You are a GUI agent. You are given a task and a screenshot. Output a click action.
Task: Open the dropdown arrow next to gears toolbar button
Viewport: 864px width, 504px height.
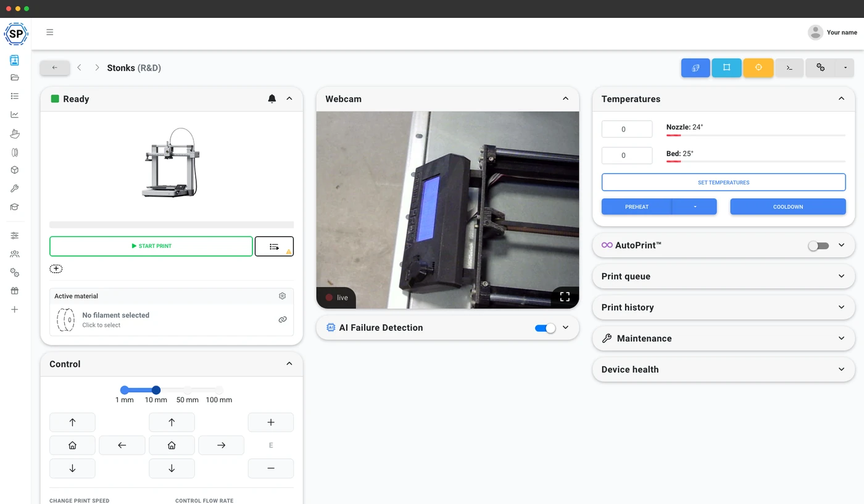(x=845, y=68)
